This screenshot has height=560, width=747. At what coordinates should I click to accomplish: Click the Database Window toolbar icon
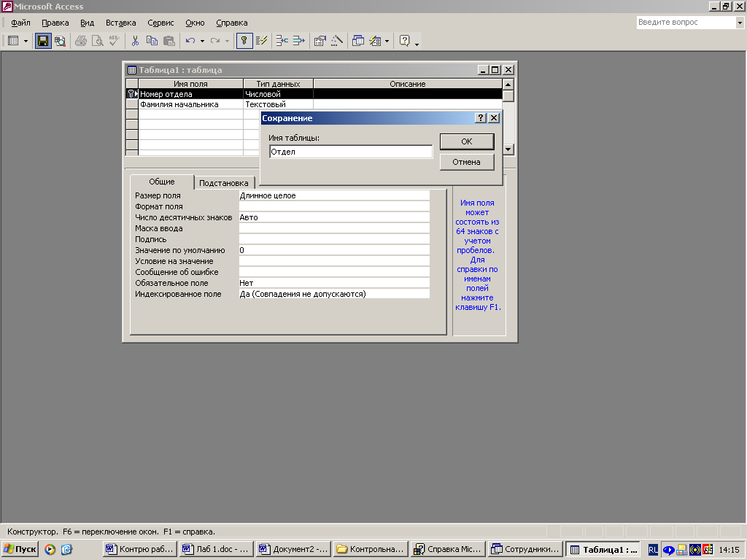coord(357,41)
